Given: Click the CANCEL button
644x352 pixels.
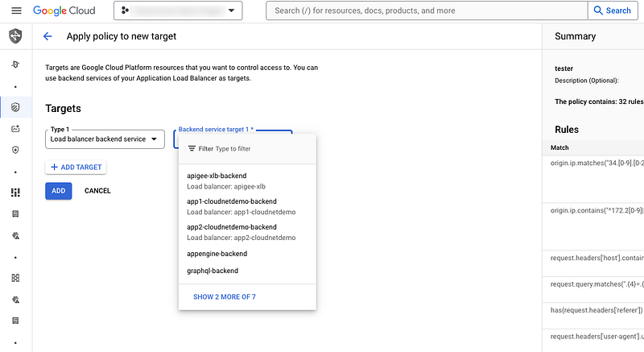Looking at the screenshot, I should pyautogui.click(x=97, y=191).
